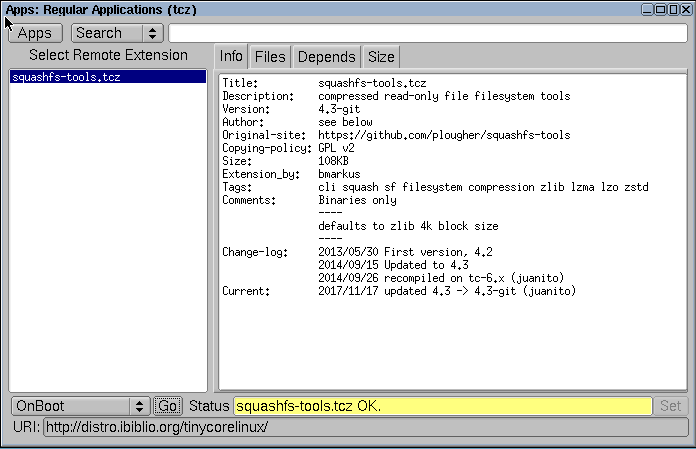Focus the search text field
This screenshot has width=696, height=449.
428,33
